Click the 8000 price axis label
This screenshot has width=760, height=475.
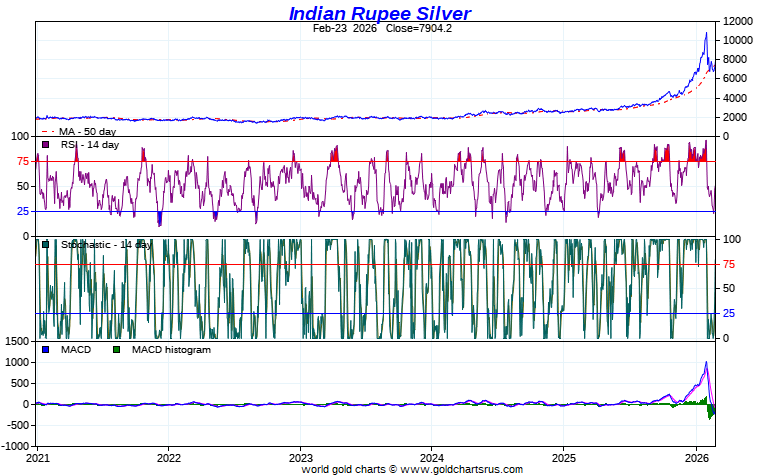tap(735, 59)
